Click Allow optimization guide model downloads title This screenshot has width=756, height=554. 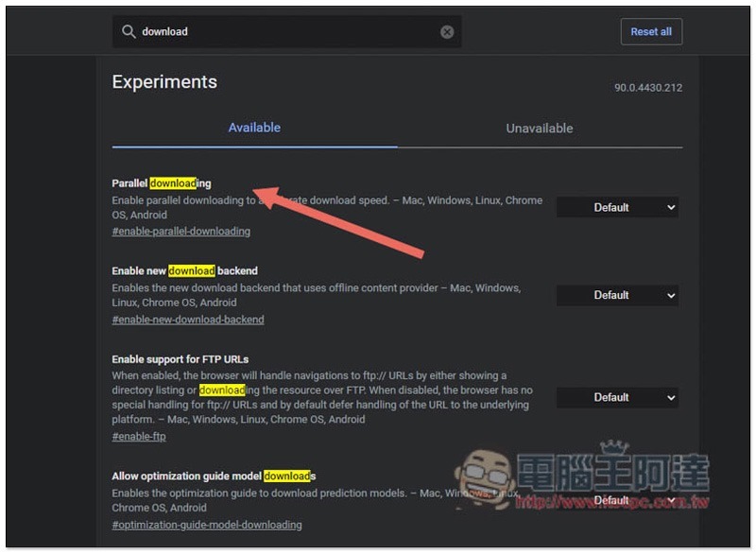click(x=214, y=476)
